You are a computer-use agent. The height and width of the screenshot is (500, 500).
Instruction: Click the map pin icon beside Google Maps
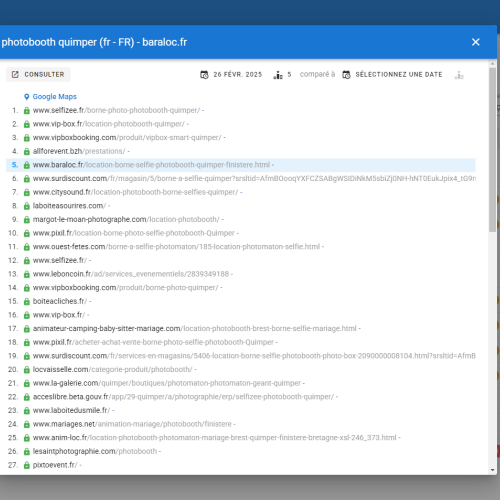point(27,97)
